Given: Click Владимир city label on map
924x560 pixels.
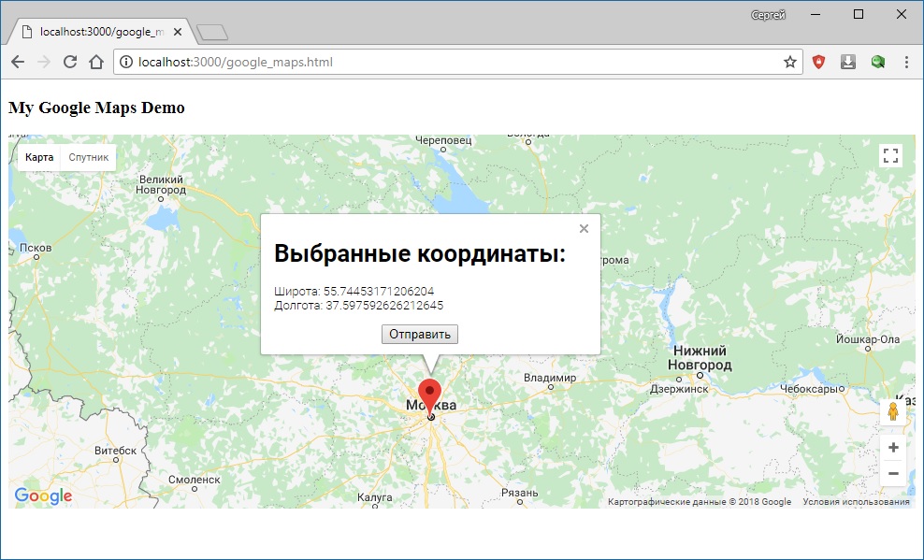Looking at the screenshot, I should click(550, 378).
